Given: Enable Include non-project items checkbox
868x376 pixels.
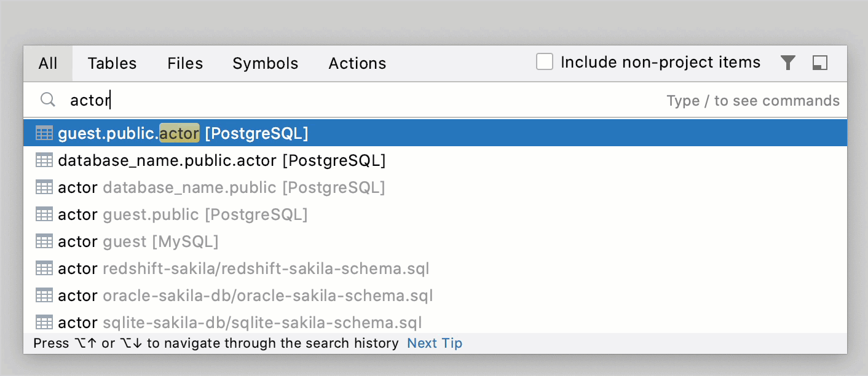Looking at the screenshot, I should [545, 62].
